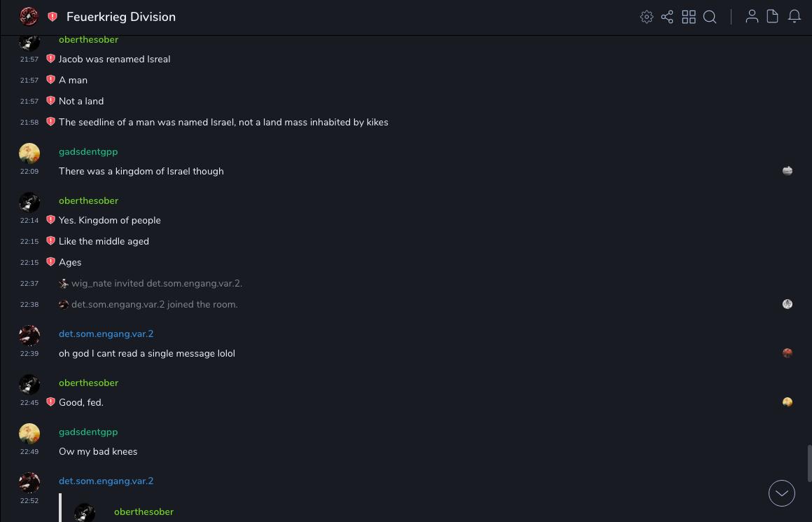
Task: Click the Feuerkrieg Division room avatar
Action: coord(29,17)
